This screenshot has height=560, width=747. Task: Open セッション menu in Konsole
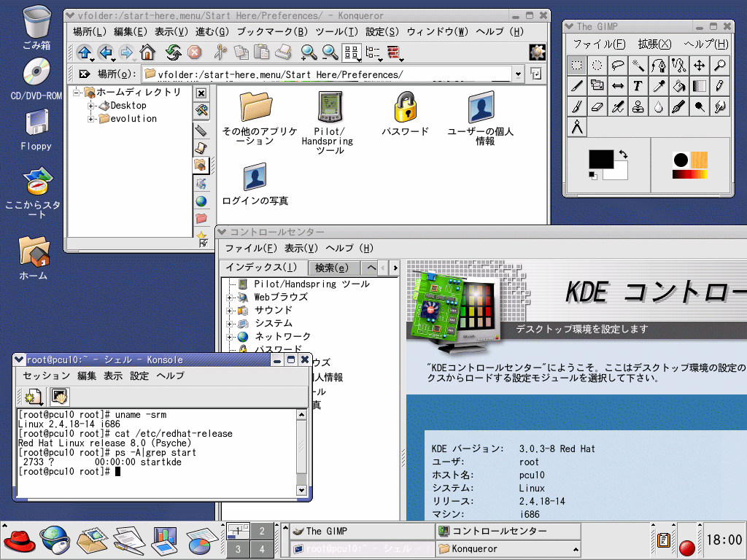46,376
